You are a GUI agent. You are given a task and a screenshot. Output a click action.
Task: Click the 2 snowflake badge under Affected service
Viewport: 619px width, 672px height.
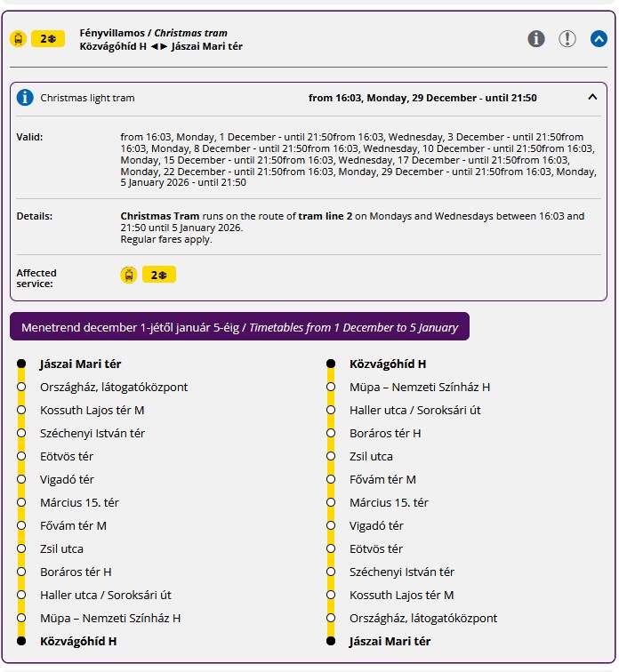pos(159,275)
